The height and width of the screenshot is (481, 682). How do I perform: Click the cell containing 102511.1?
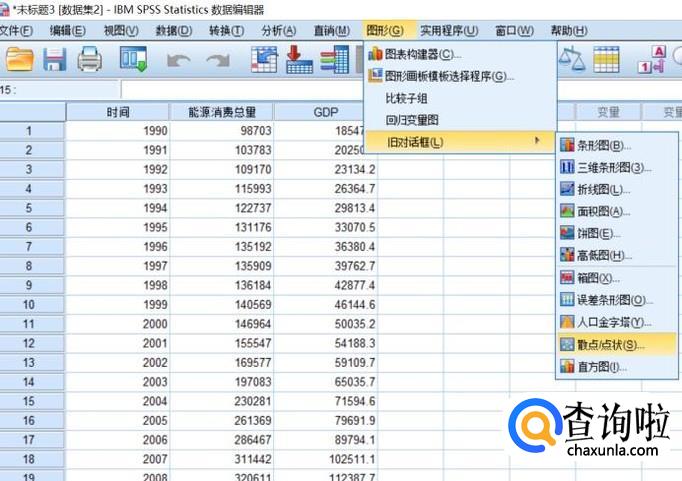pos(326,459)
